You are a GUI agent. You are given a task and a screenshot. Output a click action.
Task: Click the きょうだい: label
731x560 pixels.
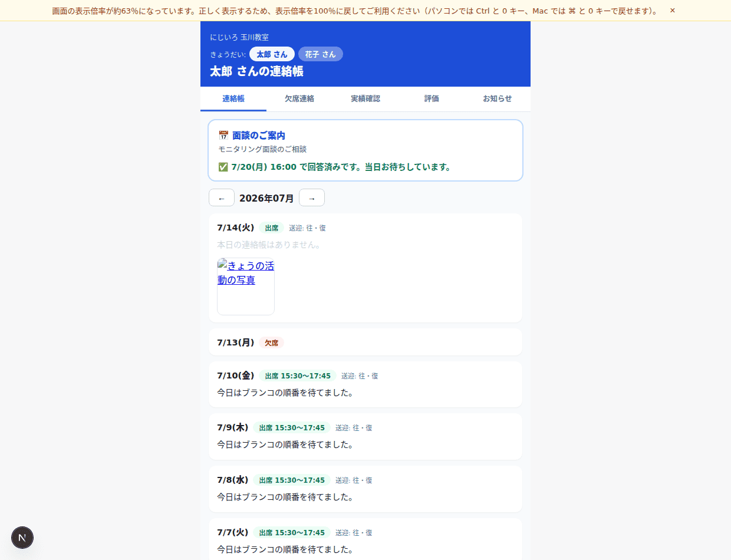[x=228, y=54]
